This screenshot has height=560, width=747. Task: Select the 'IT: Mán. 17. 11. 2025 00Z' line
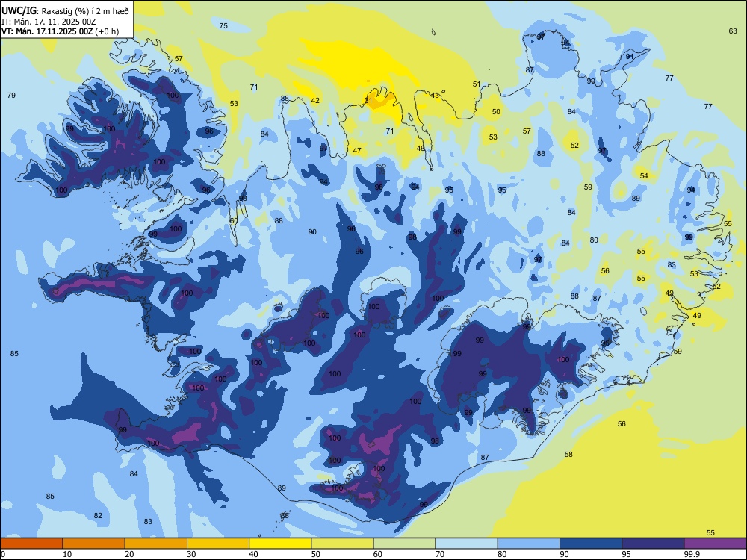pos(49,22)
